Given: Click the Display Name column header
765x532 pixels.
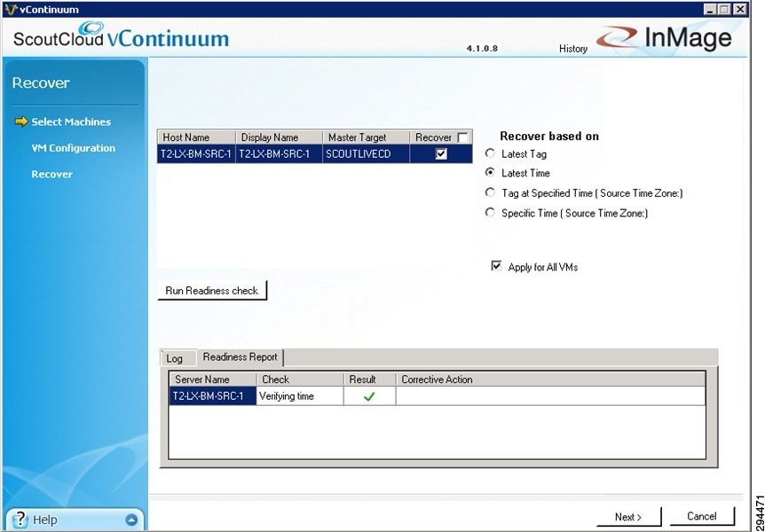Looking at the screenshot, I should [279, 137].
